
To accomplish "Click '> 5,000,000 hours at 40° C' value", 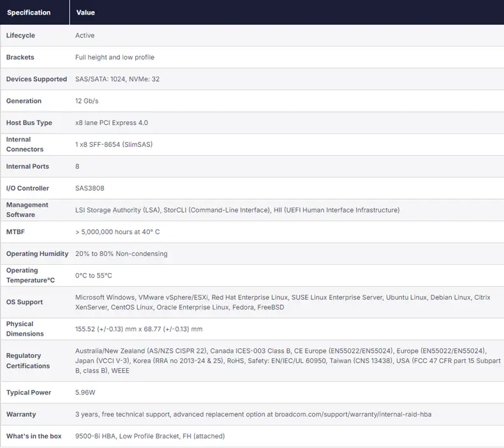I will 117,232.
